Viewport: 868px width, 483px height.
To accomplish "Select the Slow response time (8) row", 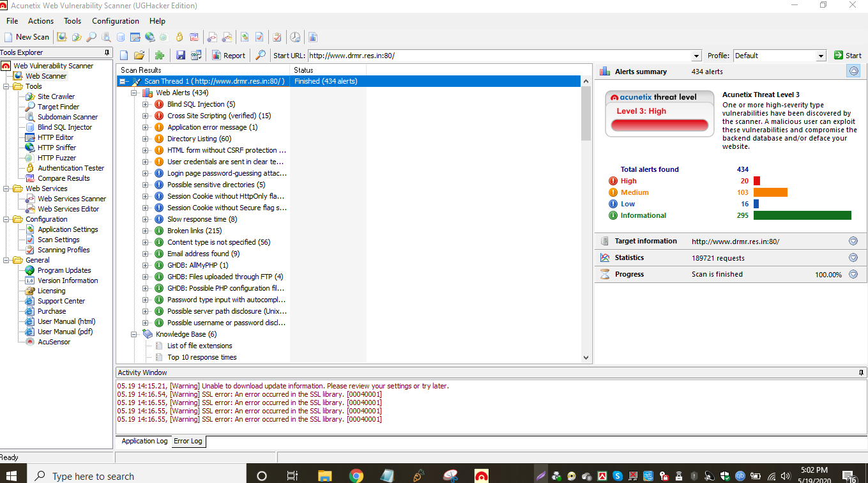I will (x=202, y=219).
